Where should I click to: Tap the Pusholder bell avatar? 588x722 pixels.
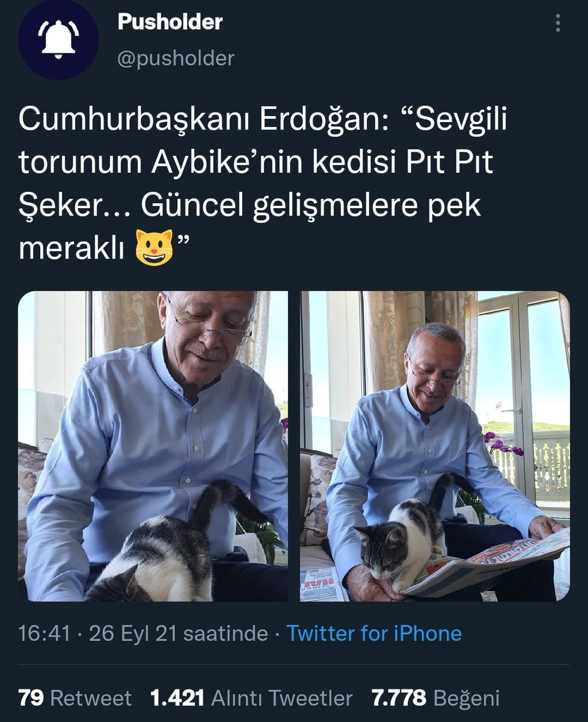(58, 40)
